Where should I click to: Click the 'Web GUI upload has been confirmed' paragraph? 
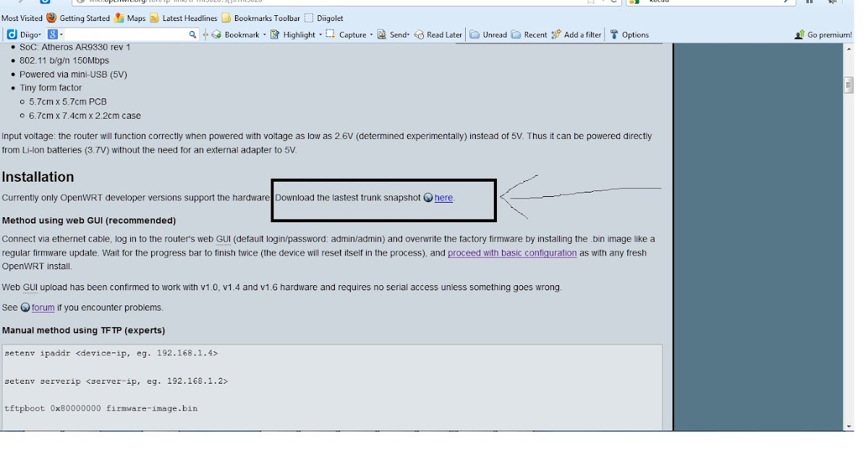coord(282,287)
